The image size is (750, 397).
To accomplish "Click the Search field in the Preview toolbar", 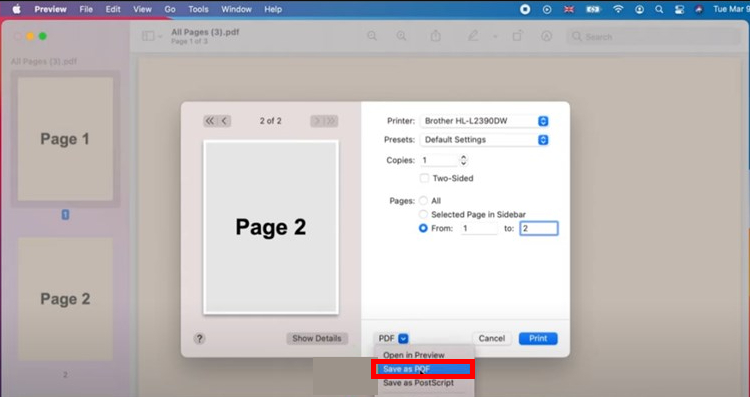I will pyautogui.click(x=653, y=37).
